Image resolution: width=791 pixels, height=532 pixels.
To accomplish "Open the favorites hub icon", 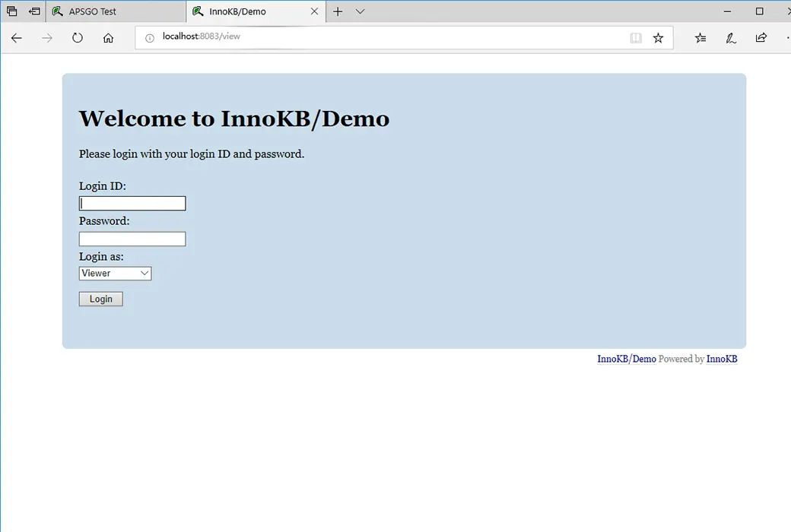I will click(x=700, y=38).
